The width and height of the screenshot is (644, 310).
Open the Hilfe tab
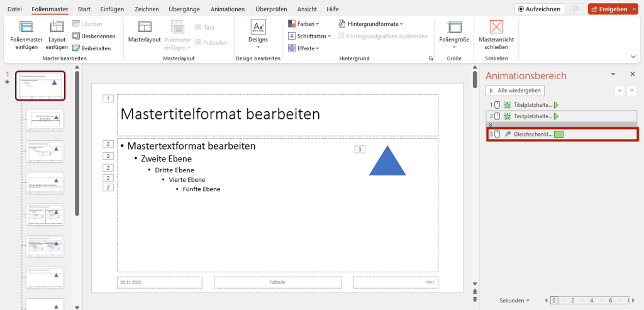(333, 9)
